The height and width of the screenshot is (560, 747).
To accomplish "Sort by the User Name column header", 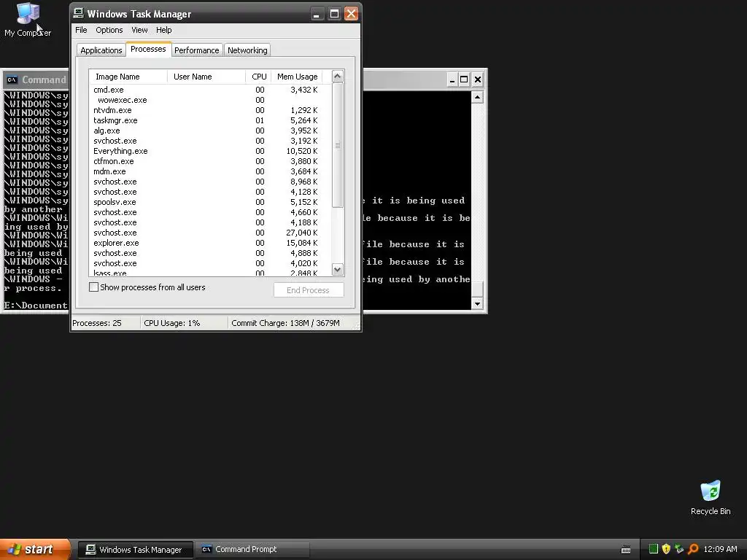I will coord(206,77).
